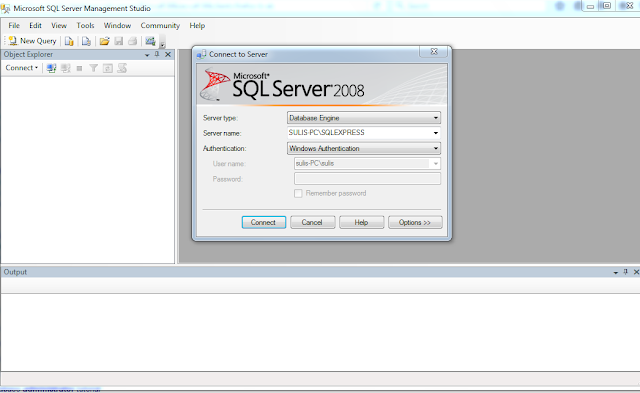Screen dimensions: 640x393
Task: Open the Connect dropdown in Object Explorer
Action: pyautogui.click(x=22, y=68)
